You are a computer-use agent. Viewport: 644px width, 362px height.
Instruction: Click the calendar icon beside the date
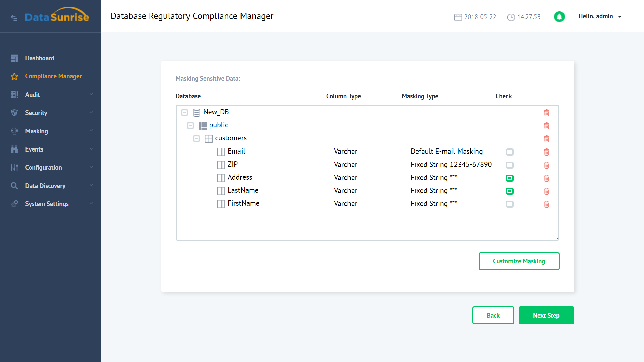click(458, 17)
